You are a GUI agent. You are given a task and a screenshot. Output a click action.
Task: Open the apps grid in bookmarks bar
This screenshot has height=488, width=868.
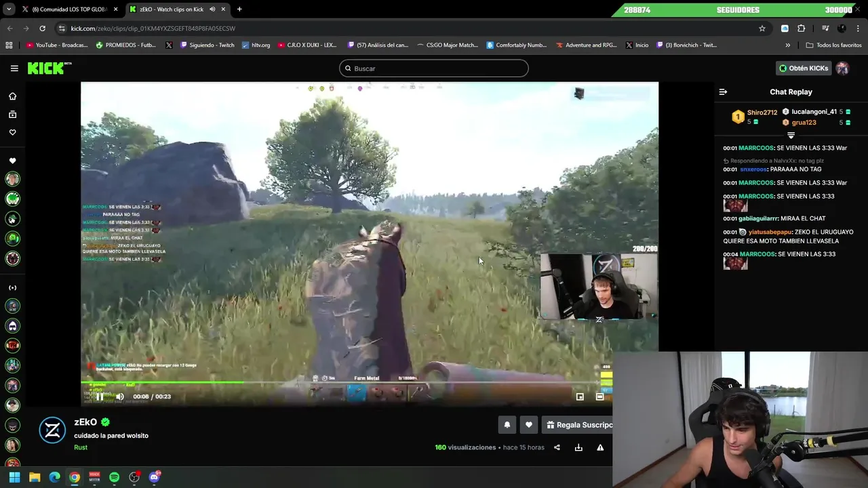pyautogui.click(x=9, y=45)
